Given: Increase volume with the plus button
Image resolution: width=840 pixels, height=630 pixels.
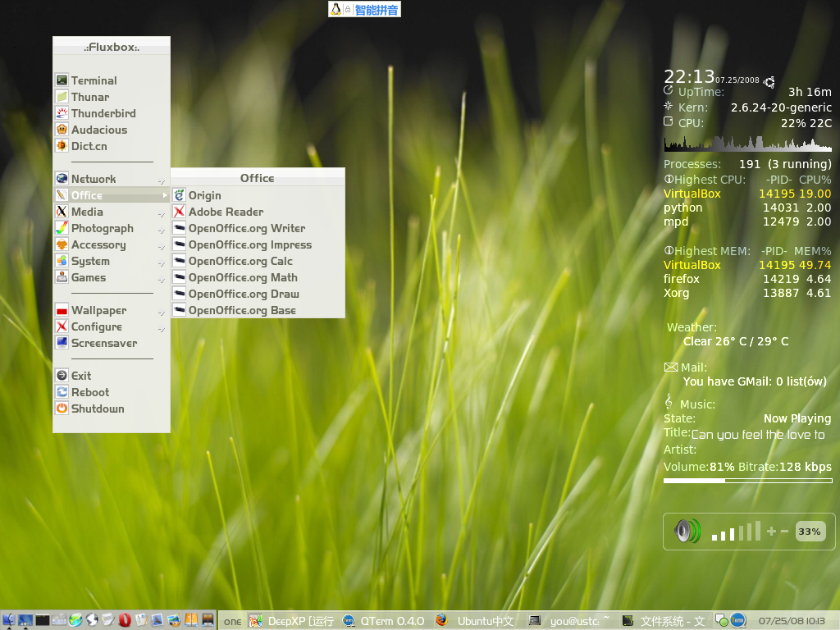Looking at the screenshot, I should tap(771, 531).
